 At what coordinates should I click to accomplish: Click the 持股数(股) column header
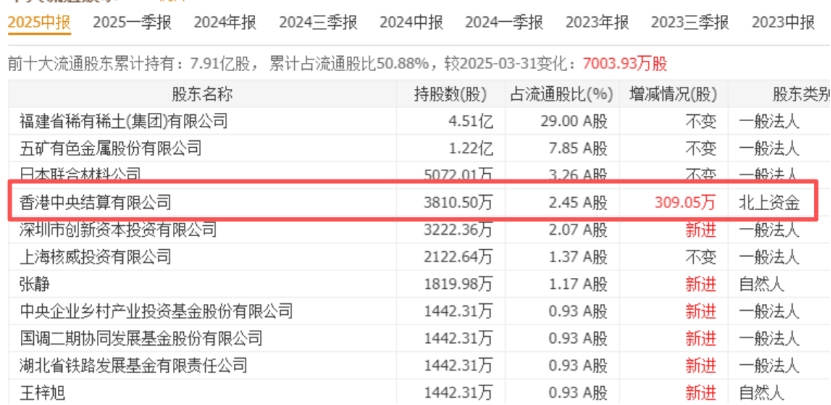pos(450,94)
